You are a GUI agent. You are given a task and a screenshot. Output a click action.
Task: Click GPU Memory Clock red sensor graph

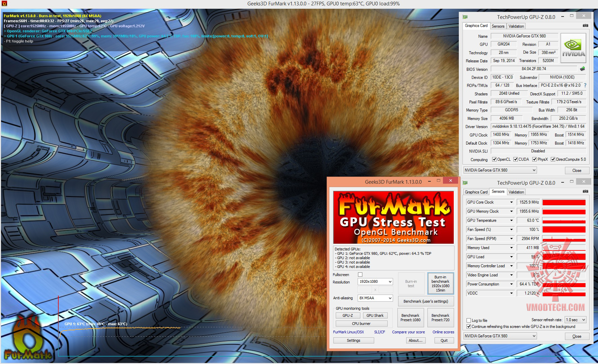[564, 211]
